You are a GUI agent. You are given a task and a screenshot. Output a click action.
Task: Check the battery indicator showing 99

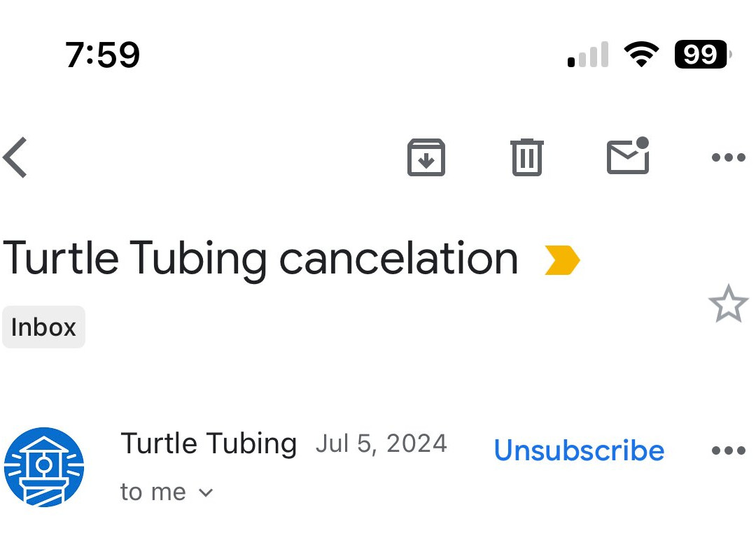tap(700, 54)
